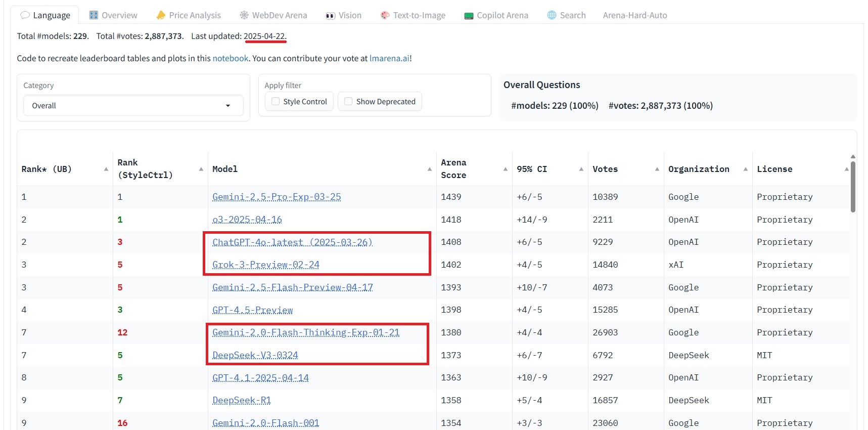The height and width of the screenshot is (430, 868).
Task: Click the 95% CI value +14/-9
Action: (x=550, y=220)
